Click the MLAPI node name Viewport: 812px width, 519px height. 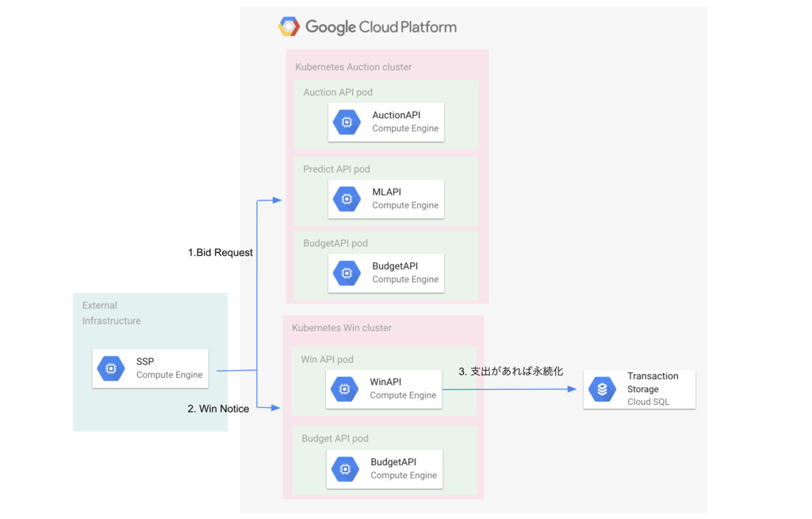(x=386, y=192)
